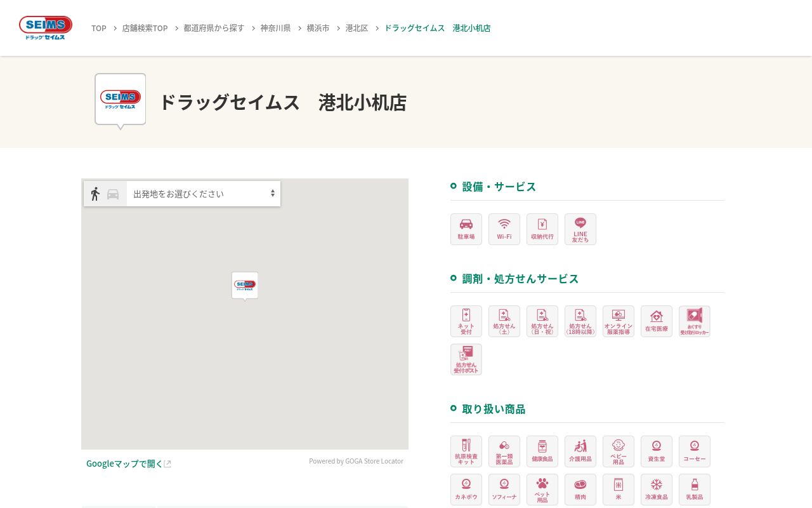Click the 抗原検査キット icon
Screen dimensions: 812x508
coord(466,451)
